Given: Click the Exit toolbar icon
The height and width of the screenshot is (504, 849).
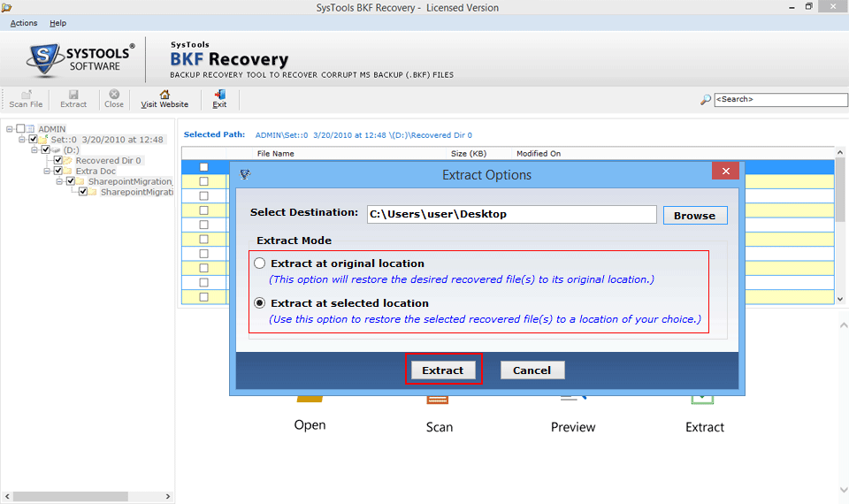Looking at the screenshot, I should point(219,99).
